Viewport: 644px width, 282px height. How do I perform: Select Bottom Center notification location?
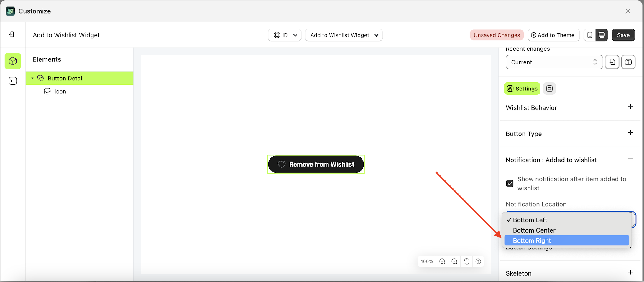click(x=534, y=230)
